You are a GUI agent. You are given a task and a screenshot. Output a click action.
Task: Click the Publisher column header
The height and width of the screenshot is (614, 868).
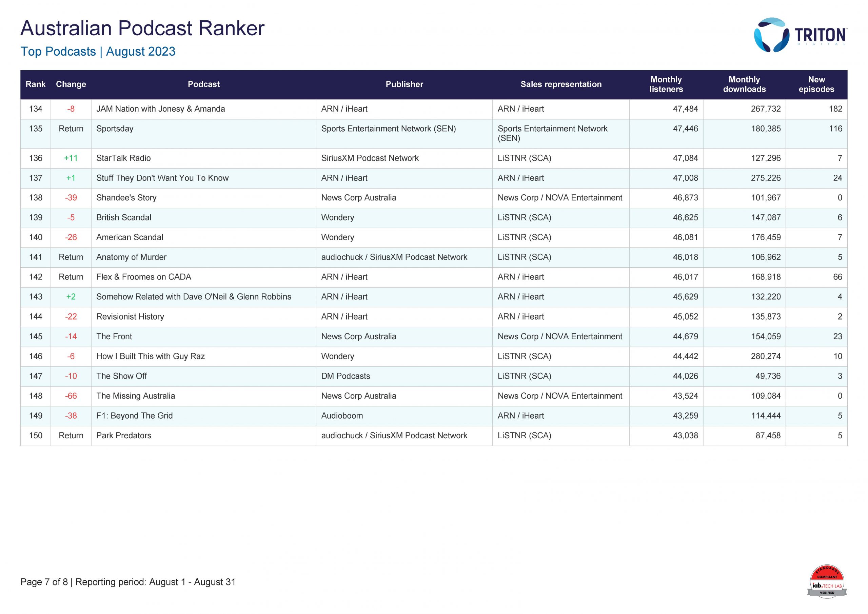[x=404, y=84]
